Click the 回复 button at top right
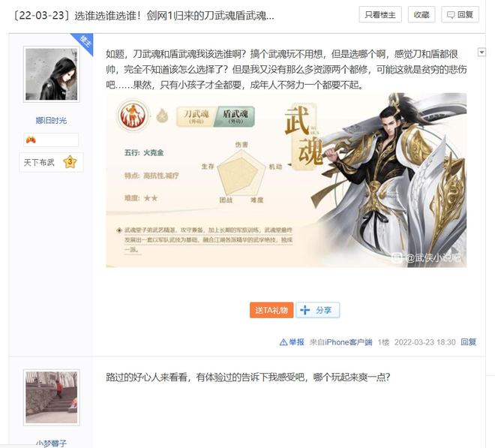Viewport: 495px width, 448px height. coord(460,14)
